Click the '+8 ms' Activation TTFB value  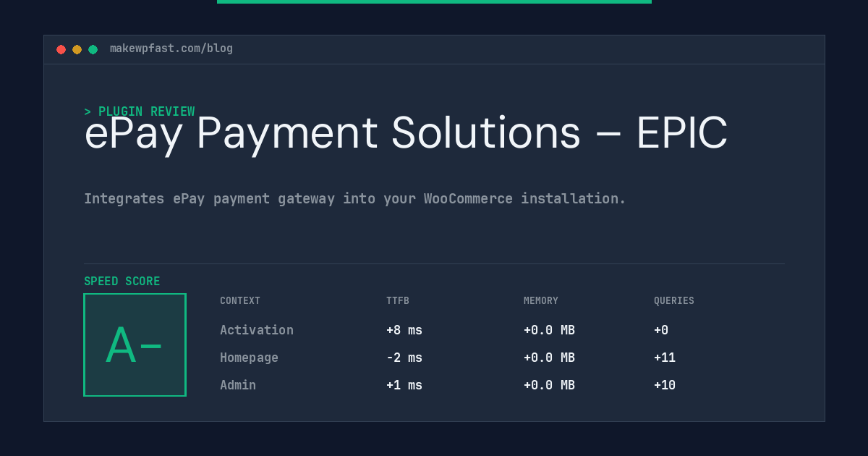point(404,330)
